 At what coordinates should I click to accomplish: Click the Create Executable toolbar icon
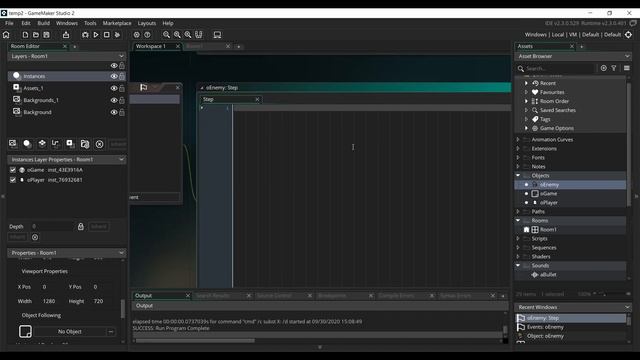tap(66, 35)
